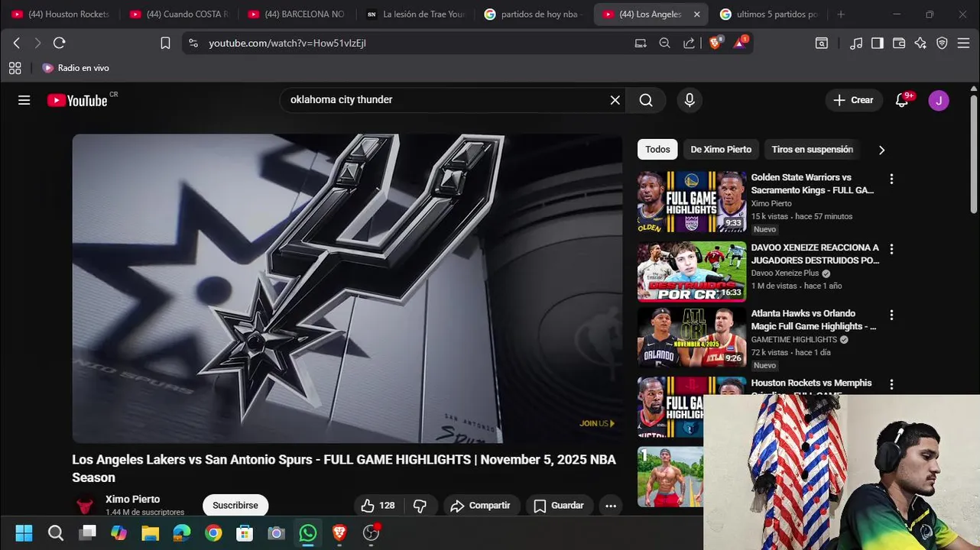980x550 pixels.
Task: Open Windows Start menu
Action: pyautogui.click(x=24, y=532)
